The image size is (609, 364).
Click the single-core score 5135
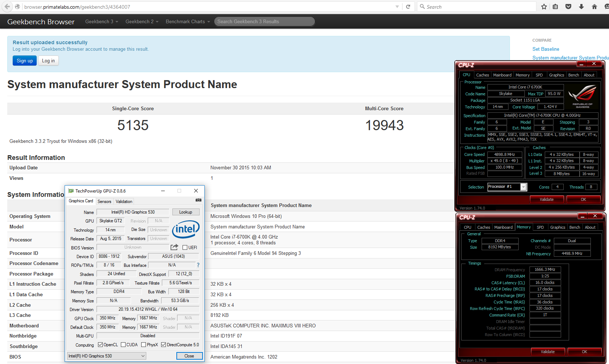[x=133, y=125]
